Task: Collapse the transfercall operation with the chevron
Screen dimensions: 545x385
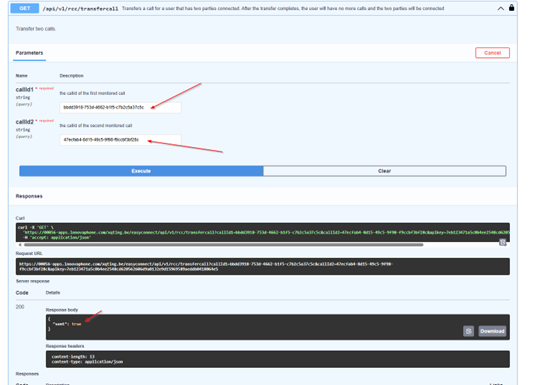Action: [x=501, y=8]
